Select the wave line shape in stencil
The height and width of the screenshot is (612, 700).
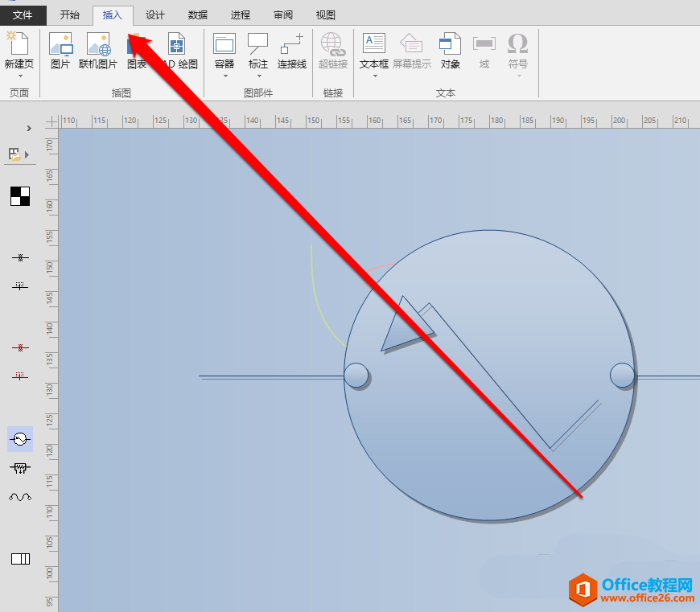[20, 497]
